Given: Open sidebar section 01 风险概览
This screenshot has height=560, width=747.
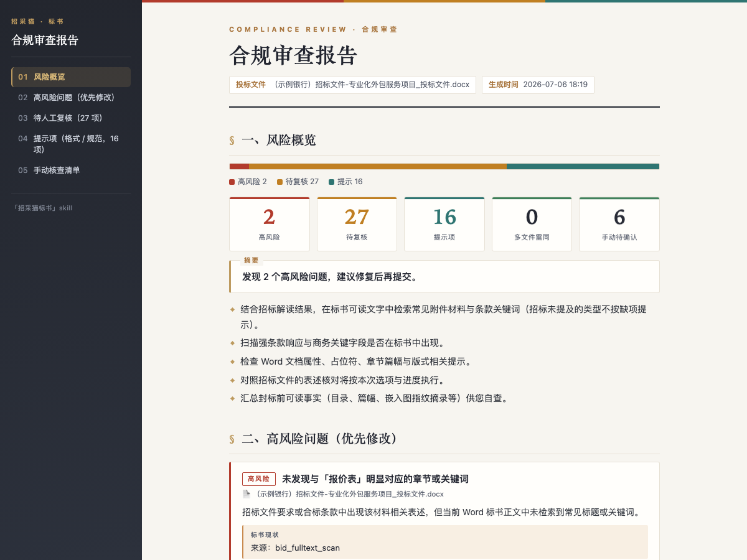Looking at the screenshot, I should pyautogui.click(x=71, y=77).
